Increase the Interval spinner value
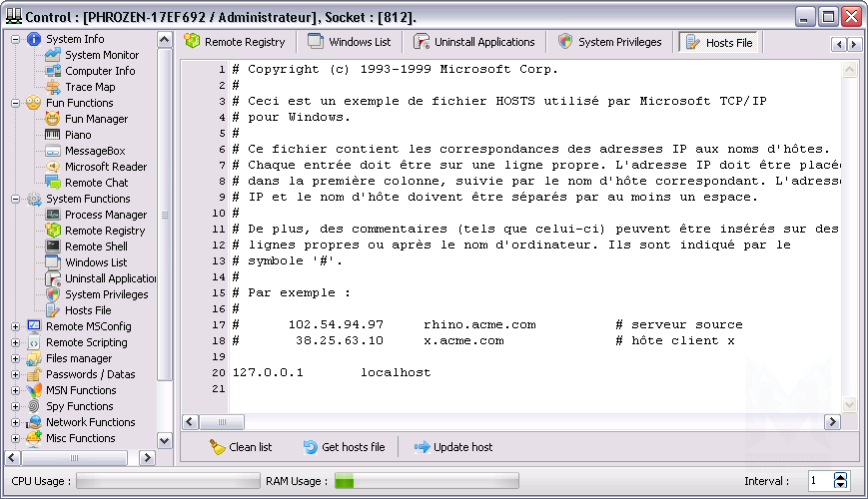The image size is (868, 499). click(x=840, y=476)
